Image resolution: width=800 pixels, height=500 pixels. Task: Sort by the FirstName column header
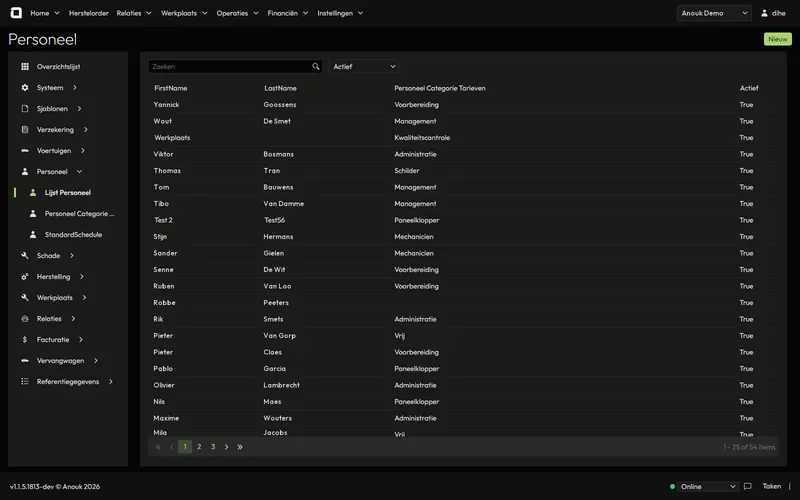click(170, 88)
